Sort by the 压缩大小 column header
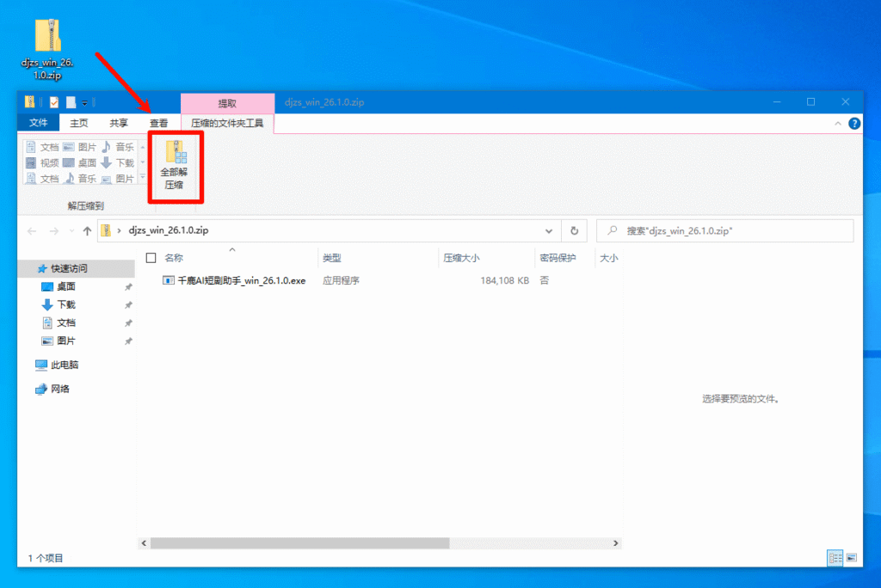 pos(462,258)
